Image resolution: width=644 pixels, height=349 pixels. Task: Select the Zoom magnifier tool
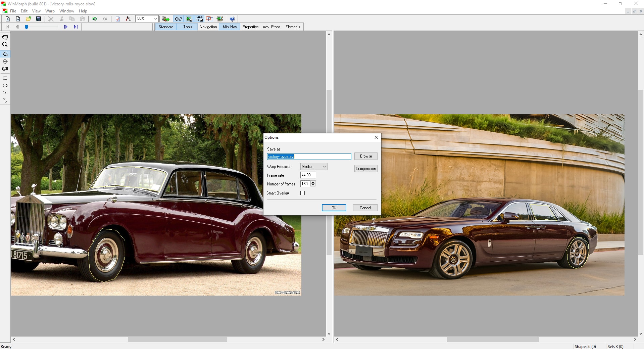pyautogui.click(x=5, y=45)
